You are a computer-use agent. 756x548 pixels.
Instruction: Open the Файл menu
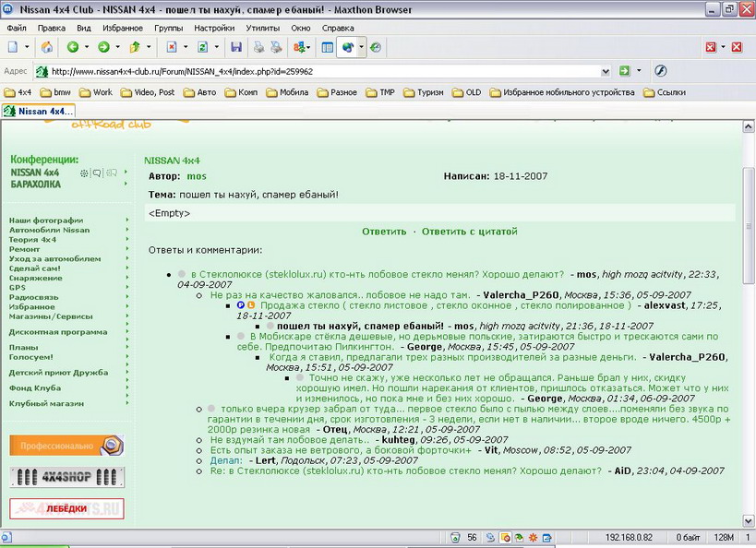pyautogui.click(x=17, y=28)
